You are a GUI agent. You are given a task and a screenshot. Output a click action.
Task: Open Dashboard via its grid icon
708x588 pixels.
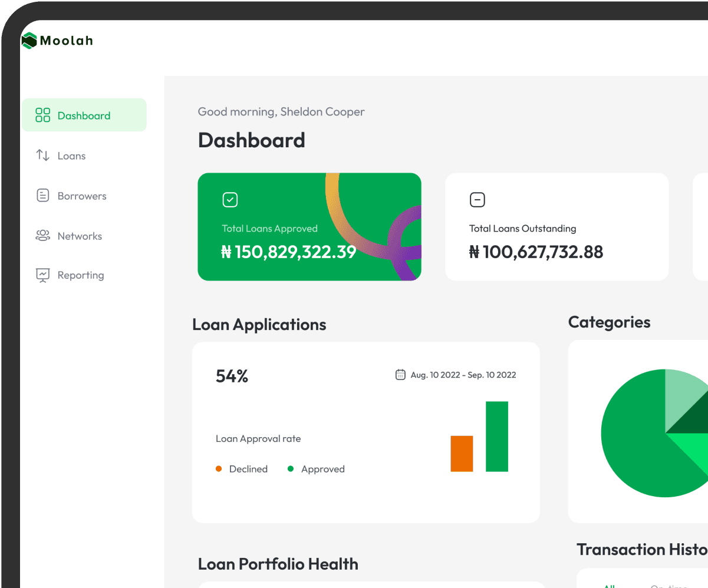tap(43, 115)
